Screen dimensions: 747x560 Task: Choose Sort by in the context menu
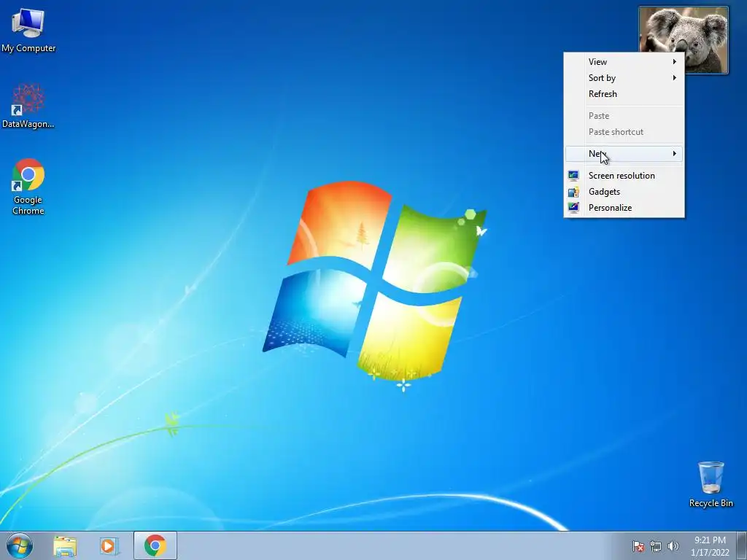(x=624, y=77)
